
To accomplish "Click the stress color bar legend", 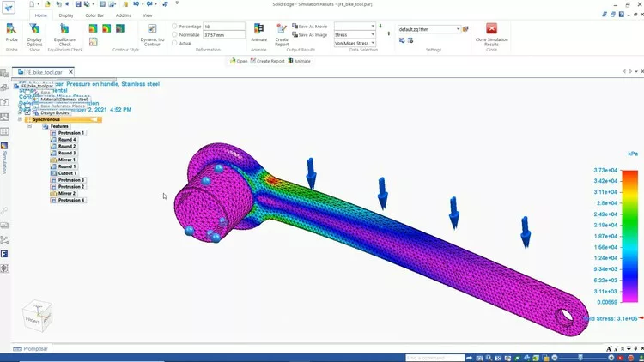I will point(630,236).
